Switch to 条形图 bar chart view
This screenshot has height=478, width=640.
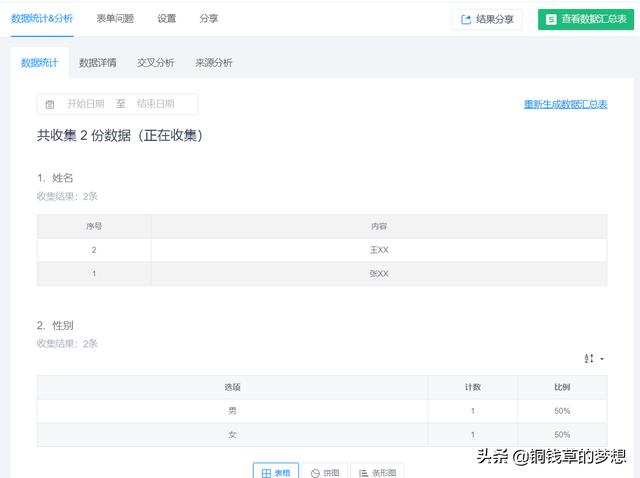[x=378, y=472]
